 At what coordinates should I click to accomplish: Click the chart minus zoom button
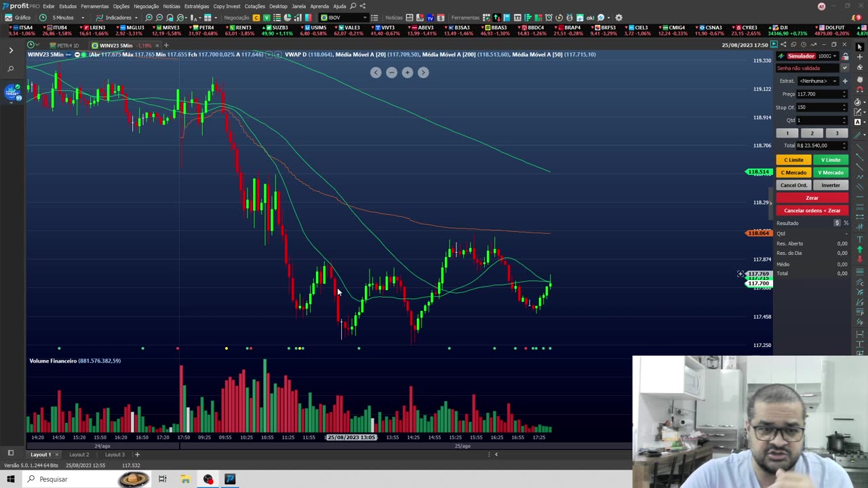[391, 73]
